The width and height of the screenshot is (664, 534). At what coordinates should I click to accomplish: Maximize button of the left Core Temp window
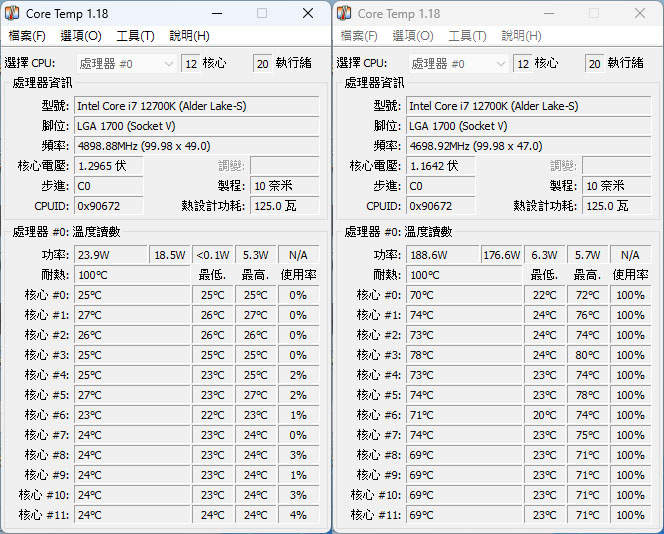[262, 14]
